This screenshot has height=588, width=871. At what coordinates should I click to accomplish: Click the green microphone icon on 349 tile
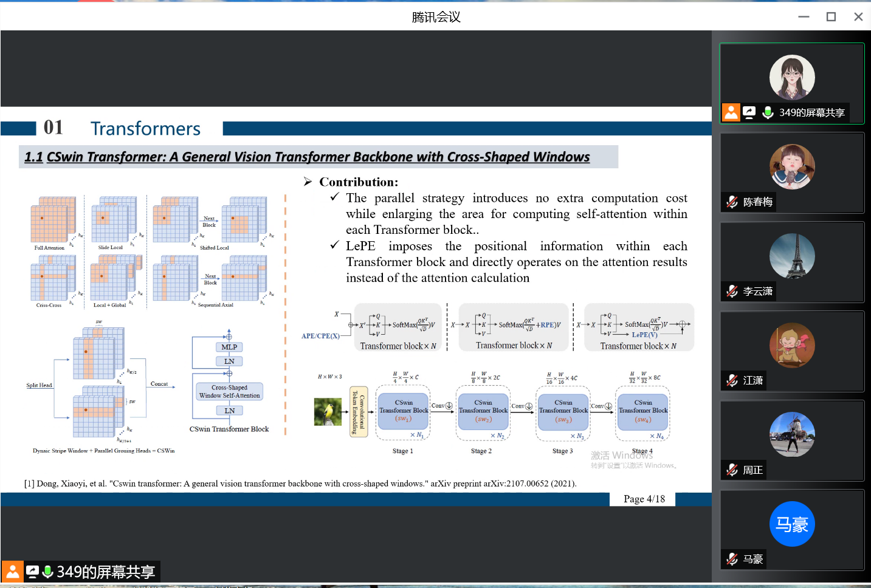click(768, 112)
